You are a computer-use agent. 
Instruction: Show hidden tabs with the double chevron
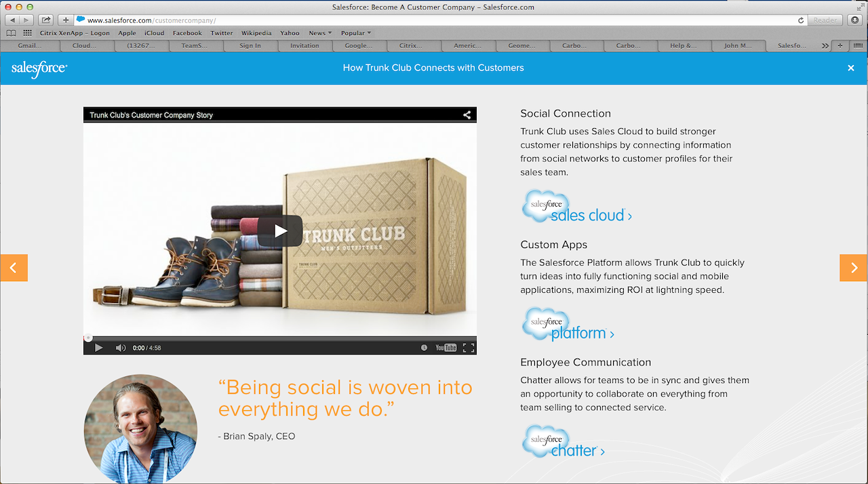pyautogui.click(x=825, y=45)
